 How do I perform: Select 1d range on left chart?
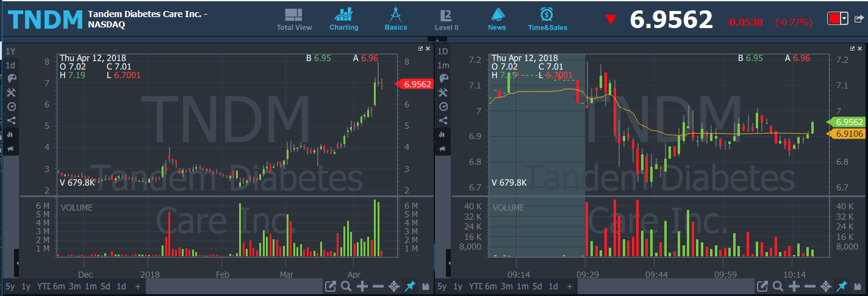[x=121, y=286]
